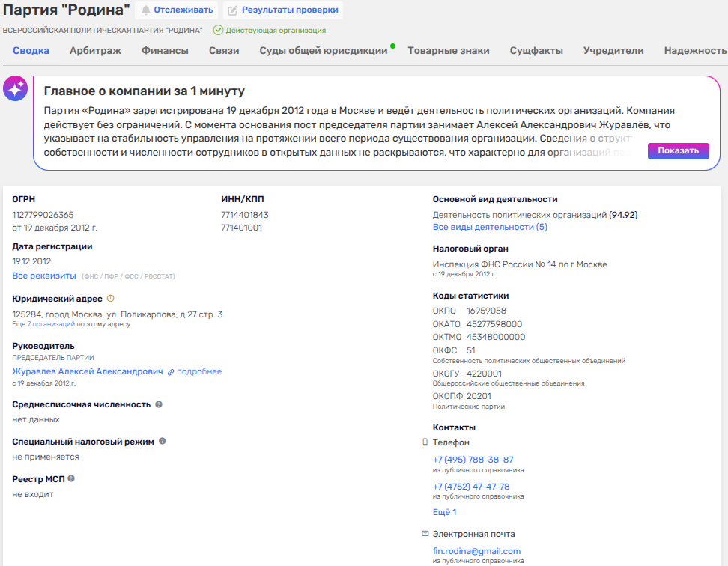Viewport: 728px width, 566px height.
Task: Click registration date 19.12.2012
Action: (x=31, y=261)
